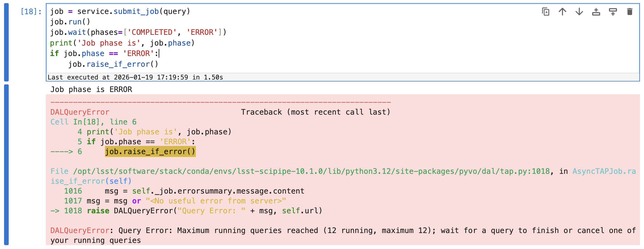
Task: Move the cell up with arrow icon
Action: (562, 12)
